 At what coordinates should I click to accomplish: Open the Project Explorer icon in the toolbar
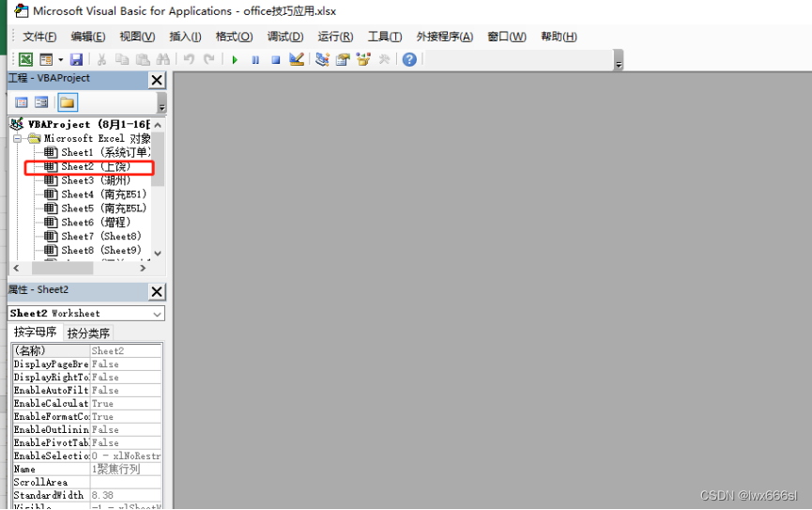tap(322, 59)
